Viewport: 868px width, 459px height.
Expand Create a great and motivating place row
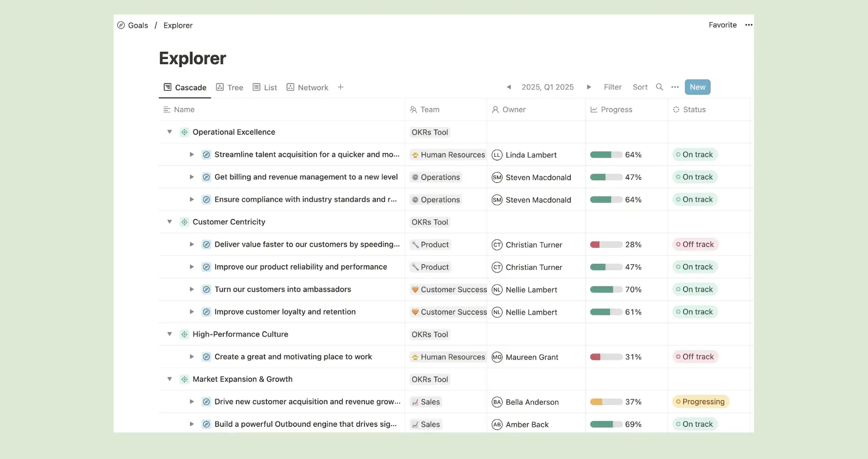[191, 357]
